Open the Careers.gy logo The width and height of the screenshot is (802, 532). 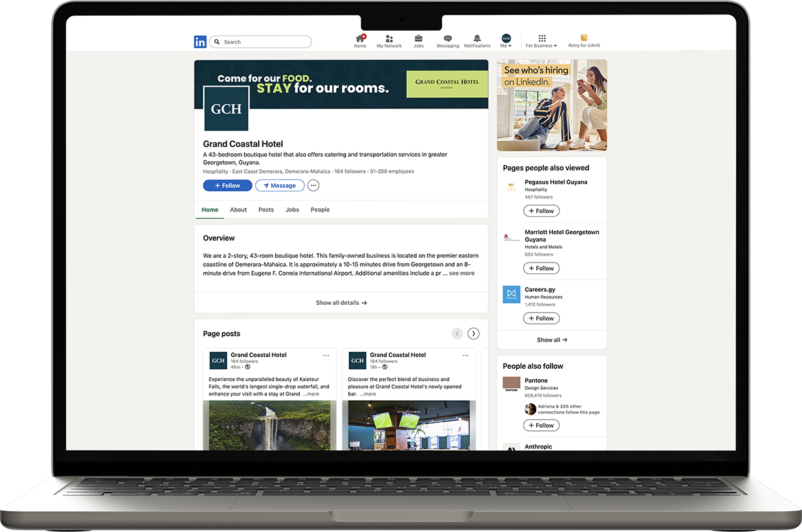click(511, 294)
